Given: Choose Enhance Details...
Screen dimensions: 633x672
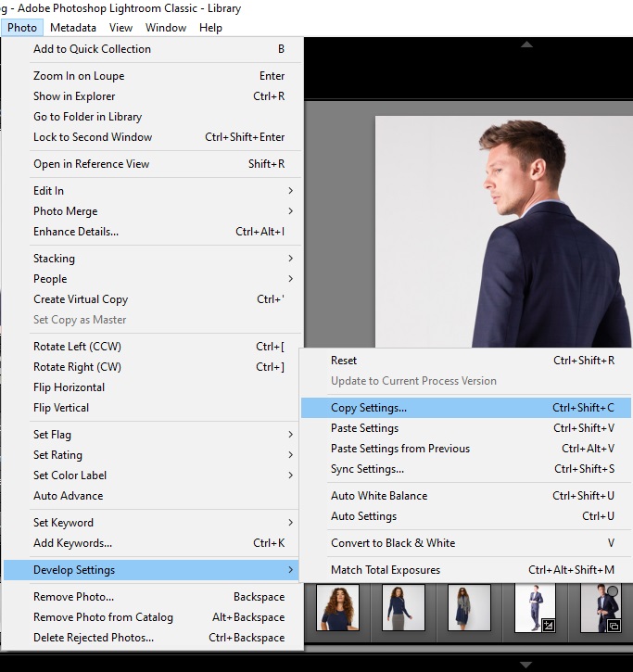Looking at the screenshot, I should [153, 232].
